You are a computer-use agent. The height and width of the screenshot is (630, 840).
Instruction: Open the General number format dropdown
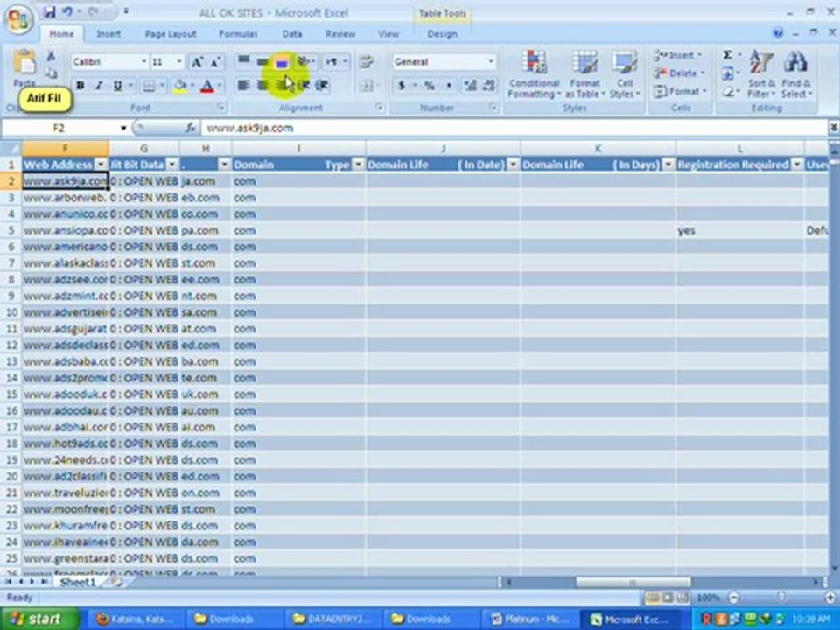(491, 62)
